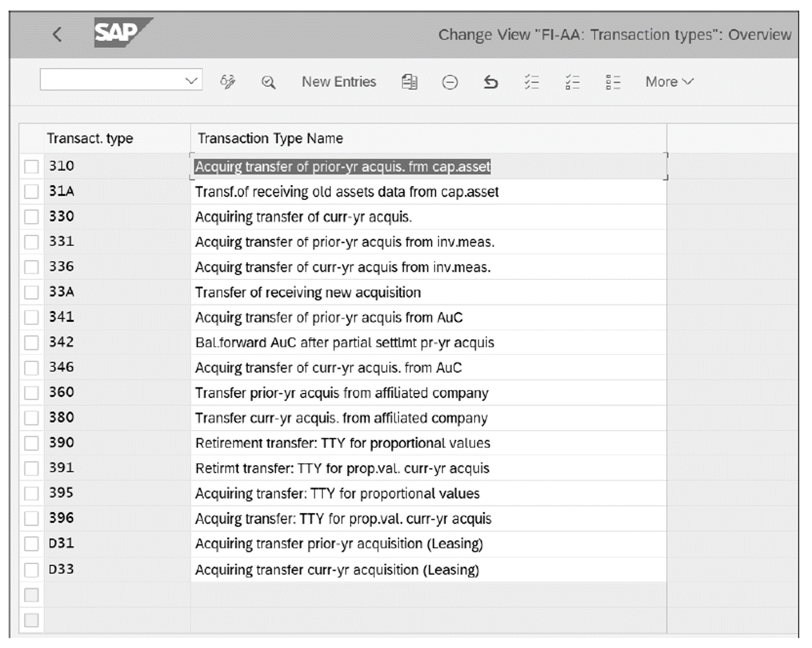The image size is (812, 648).
Task: Mark the checkbox beside entry D33
Action: pyautogui.click(x=31, y=569)
